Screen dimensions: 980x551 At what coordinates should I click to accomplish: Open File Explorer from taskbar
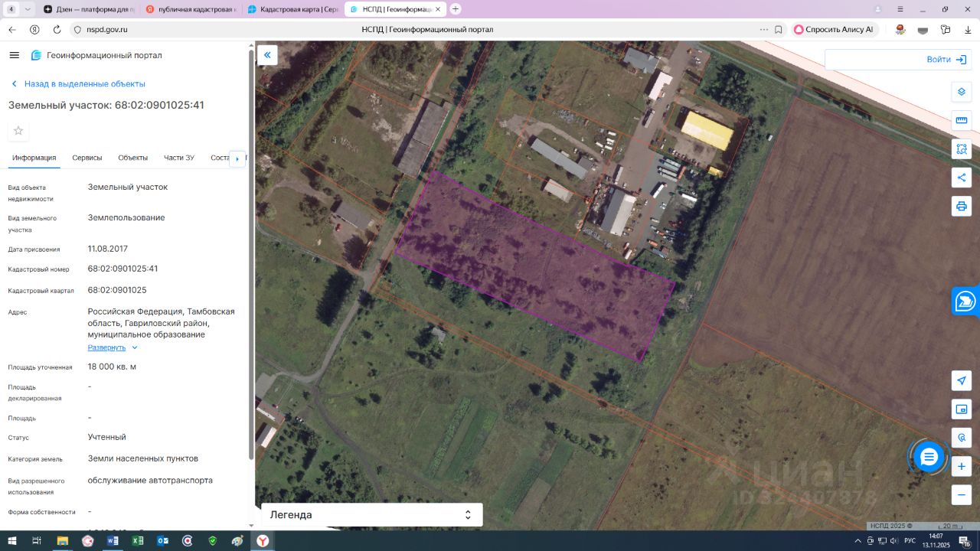pos(63,541)
